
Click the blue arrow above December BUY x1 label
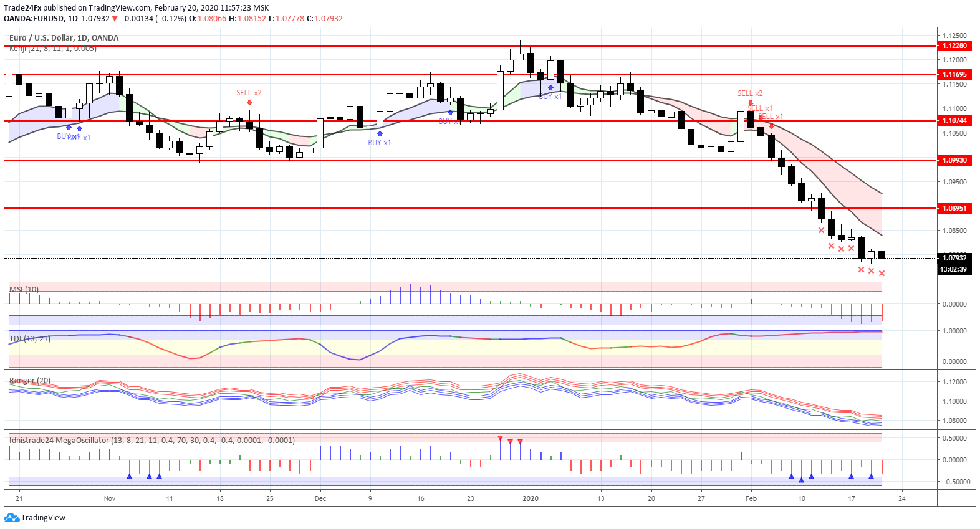coord(380,134)
